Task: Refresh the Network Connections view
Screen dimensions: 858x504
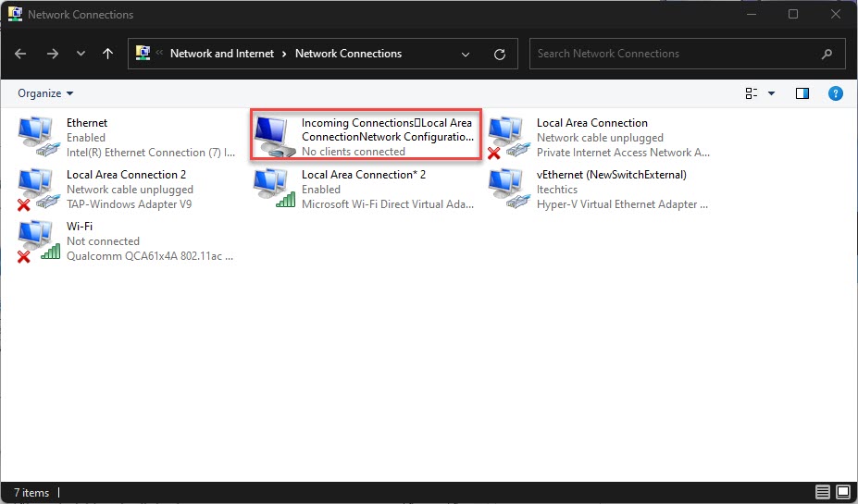Action: click(499, 55)
